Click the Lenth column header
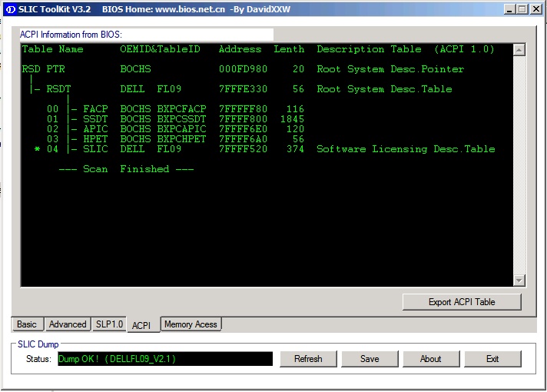The height and width of the screenshot is (392, 547). click(289, 49)
